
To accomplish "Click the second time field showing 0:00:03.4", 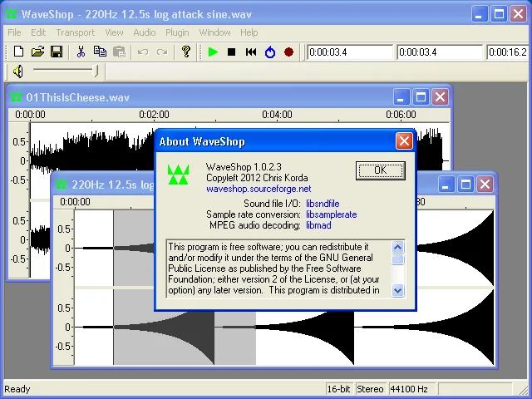I will (440, 52).
